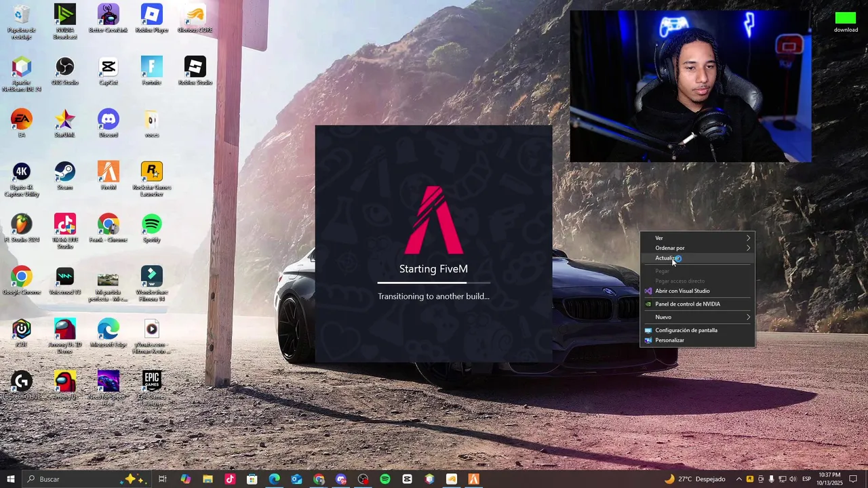The width and height of the screenshot is (868, 488).
Task: Open TikTok LIVE Studio from the taskbar
Action: click(230, 479)
